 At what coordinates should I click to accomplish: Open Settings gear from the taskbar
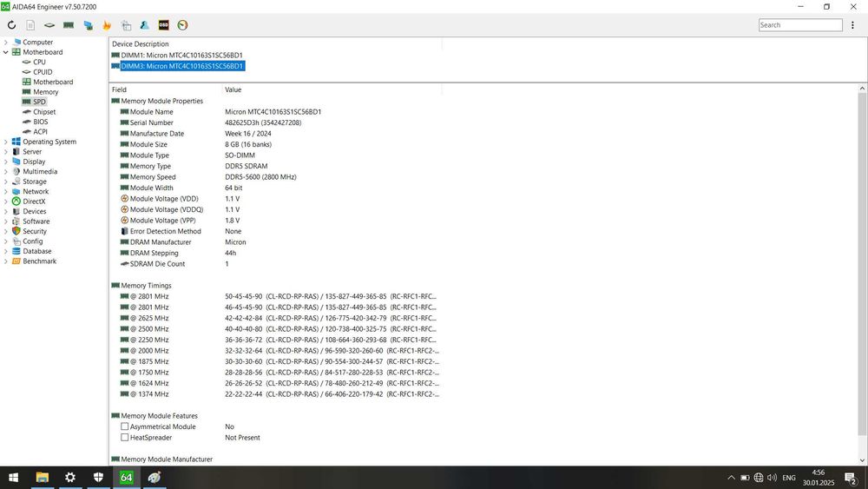(x=70, y=478)
